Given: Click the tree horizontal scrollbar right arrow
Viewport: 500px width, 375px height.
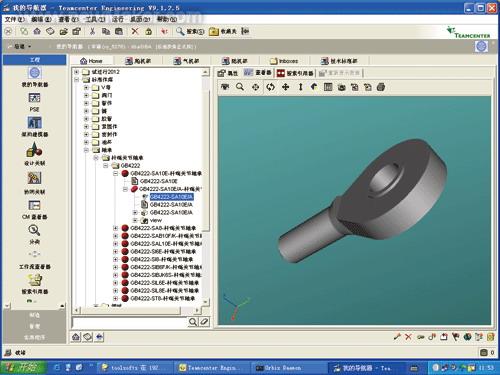Looking at the screenshot, I should [198, 310].
